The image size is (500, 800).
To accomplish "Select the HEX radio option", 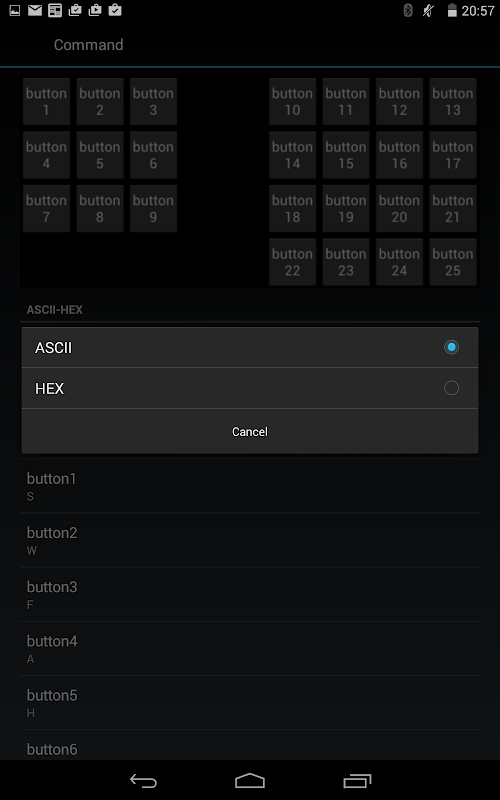I will 451,388.
